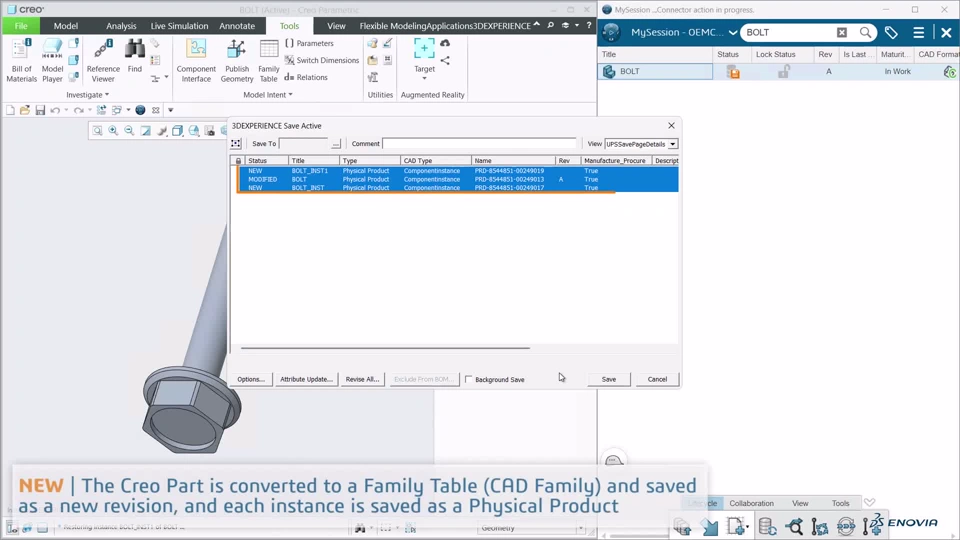Click the search magnifier in MySession panel
This screenshot has height=540, width=960.
pyautogui.click(x=865, y=32)
